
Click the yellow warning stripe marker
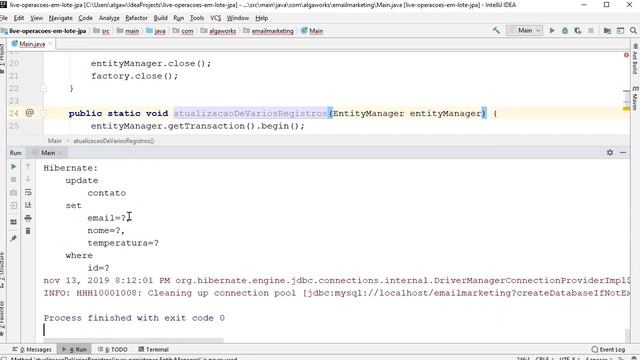click(x=626, y=109)
